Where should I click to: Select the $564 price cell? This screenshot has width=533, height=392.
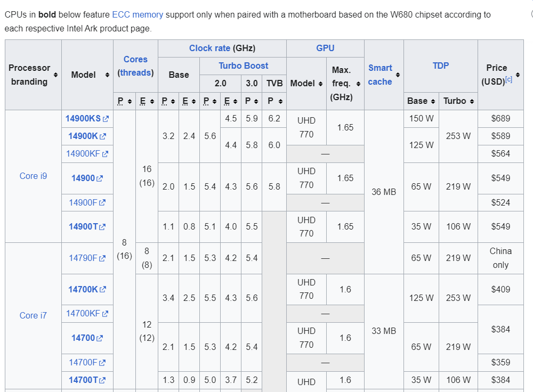(x=500, y=154)
